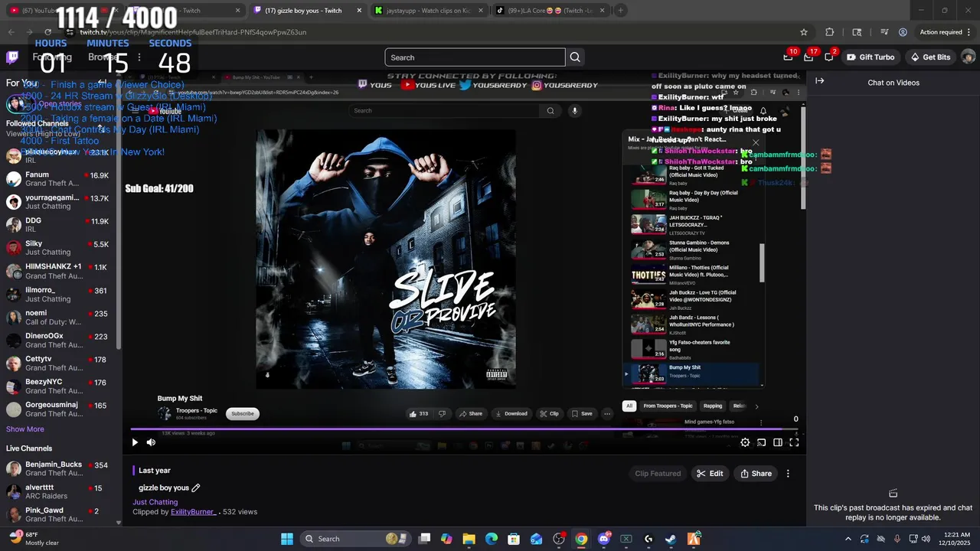Open the weather widget on taskbar
The image size is (980, 551).
click(32, 539)
